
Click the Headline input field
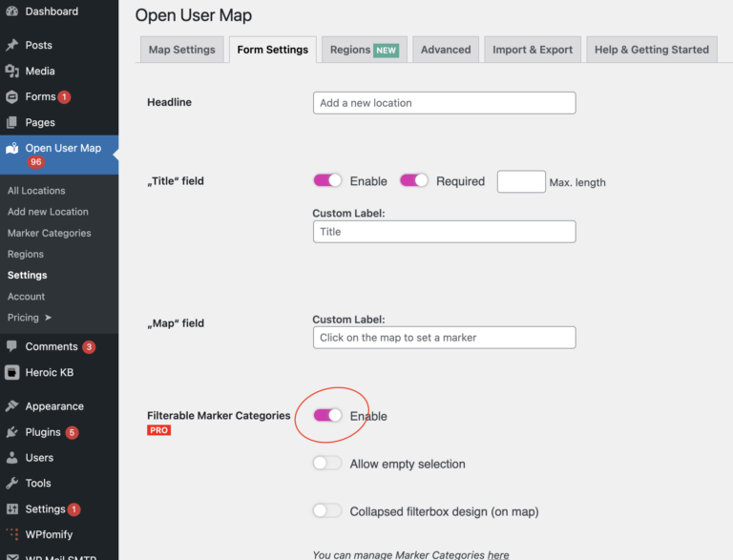(444, 103)
